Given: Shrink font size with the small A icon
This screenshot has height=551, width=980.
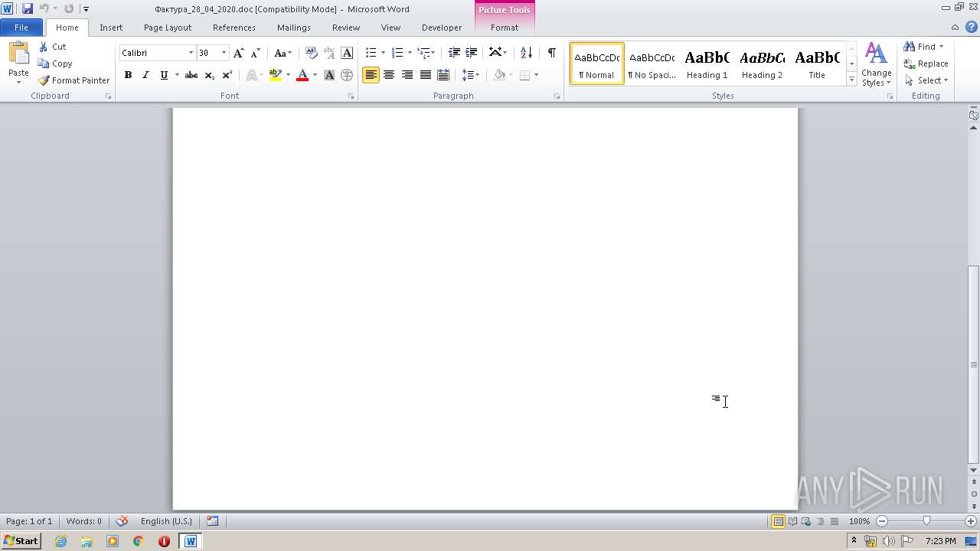Looking at the screenshot, I should [x=256, y=53].
